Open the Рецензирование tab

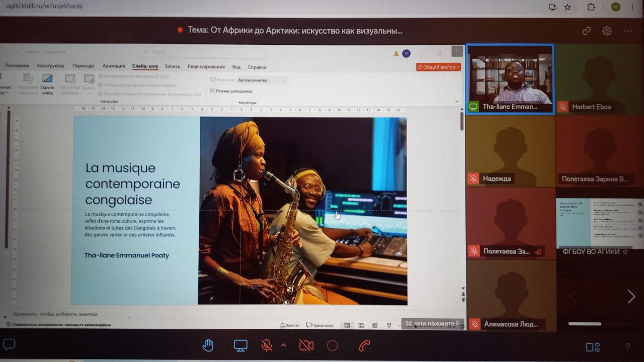pos(206,67)
